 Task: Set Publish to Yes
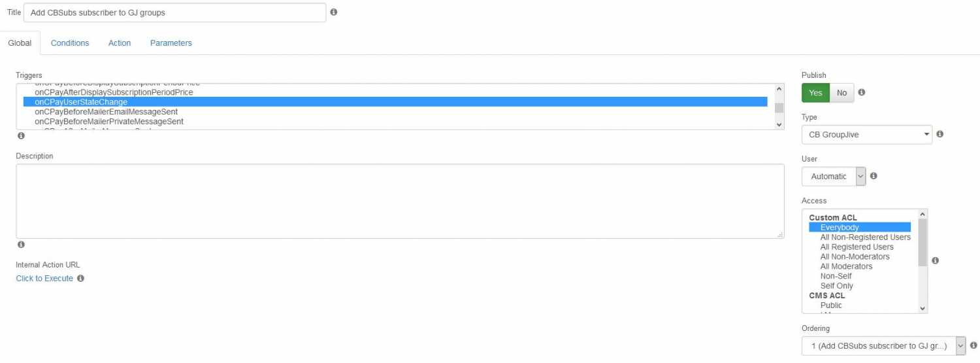pyautogui.click(x=815, y=93)
